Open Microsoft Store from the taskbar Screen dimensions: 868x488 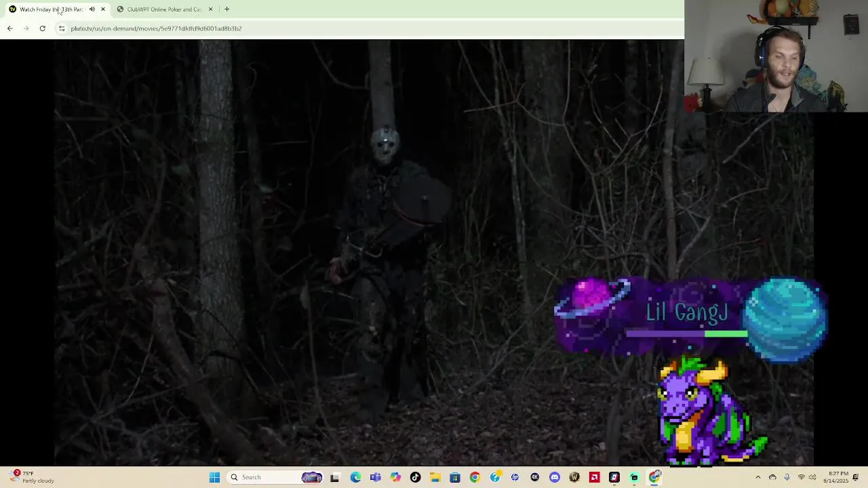(455, 477)
